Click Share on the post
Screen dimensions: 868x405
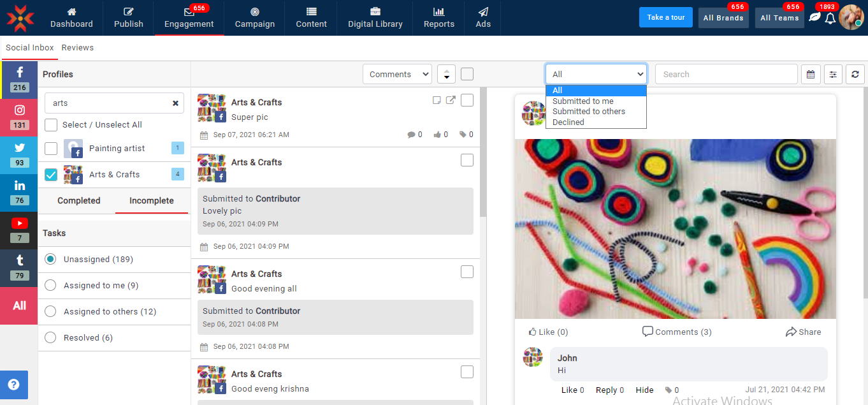(803, 332)
